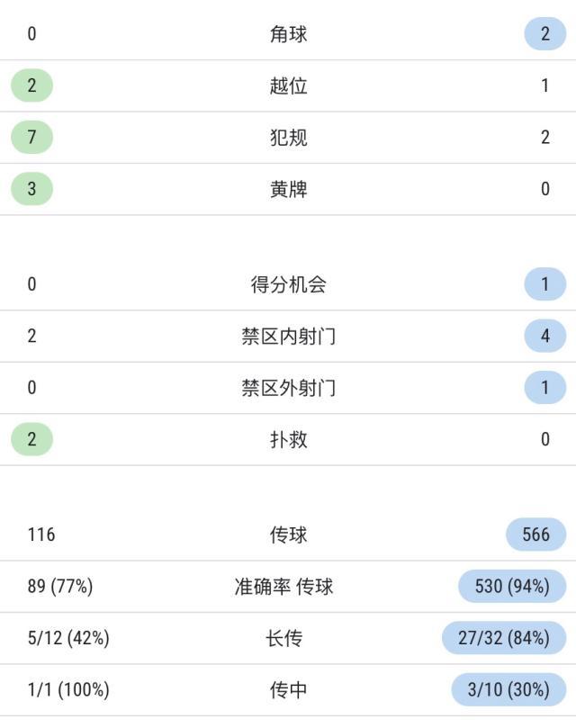Image resolution: width=576 pixels, height=728 pixels.
Task: Click the 116 value in the 传球 row
Action: [41, 535]
